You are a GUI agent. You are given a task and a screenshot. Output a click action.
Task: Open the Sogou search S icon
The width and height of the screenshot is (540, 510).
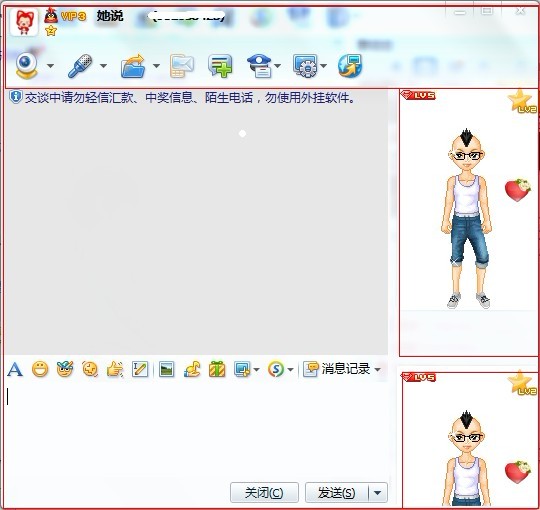(276, 369)
